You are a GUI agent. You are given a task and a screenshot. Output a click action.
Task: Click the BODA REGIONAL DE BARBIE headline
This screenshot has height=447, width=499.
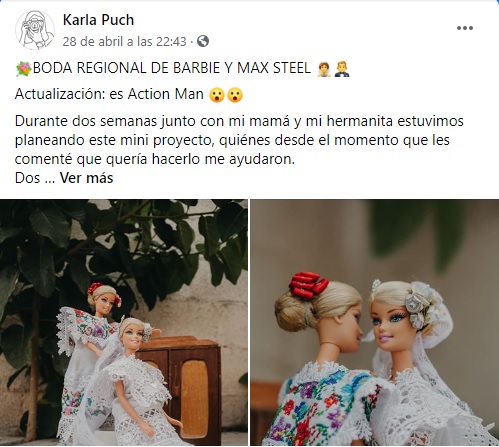pyautogui.click(x=172, y=68)
